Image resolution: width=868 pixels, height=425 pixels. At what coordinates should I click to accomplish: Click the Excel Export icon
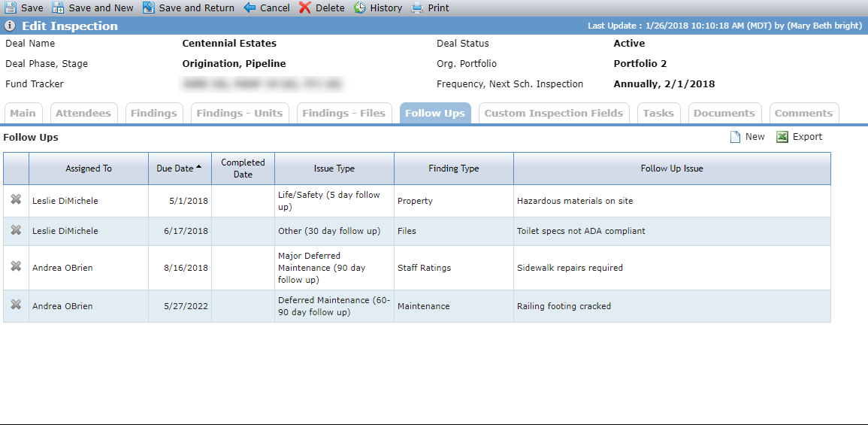coord(782,137)
